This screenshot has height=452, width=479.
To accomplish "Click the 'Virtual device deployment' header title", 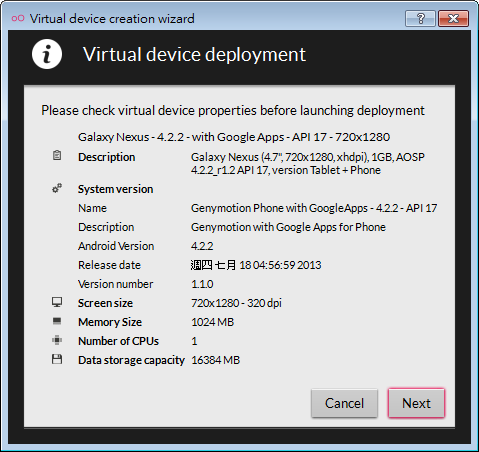I will tap(194, 54).
